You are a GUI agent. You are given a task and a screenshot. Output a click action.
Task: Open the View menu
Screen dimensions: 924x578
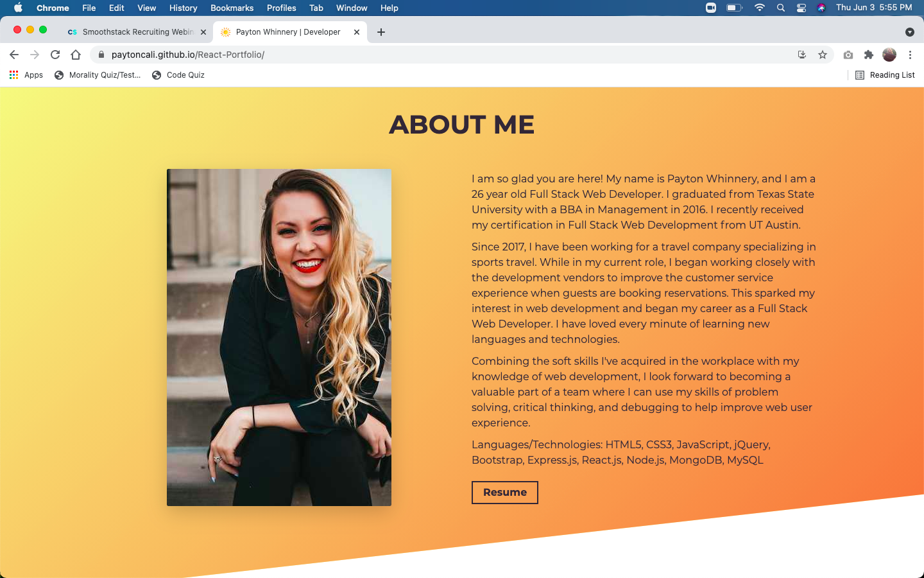pos(147,8)
